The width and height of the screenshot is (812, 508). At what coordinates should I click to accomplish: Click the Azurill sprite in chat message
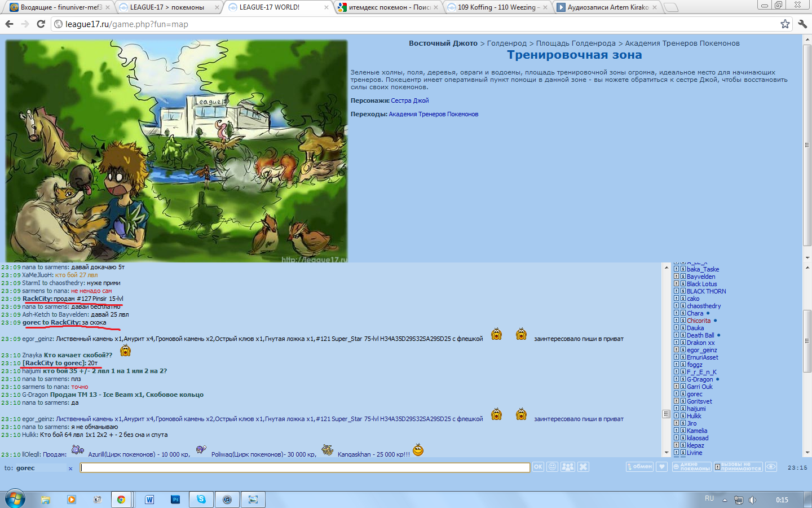click(x=78, y=450)
